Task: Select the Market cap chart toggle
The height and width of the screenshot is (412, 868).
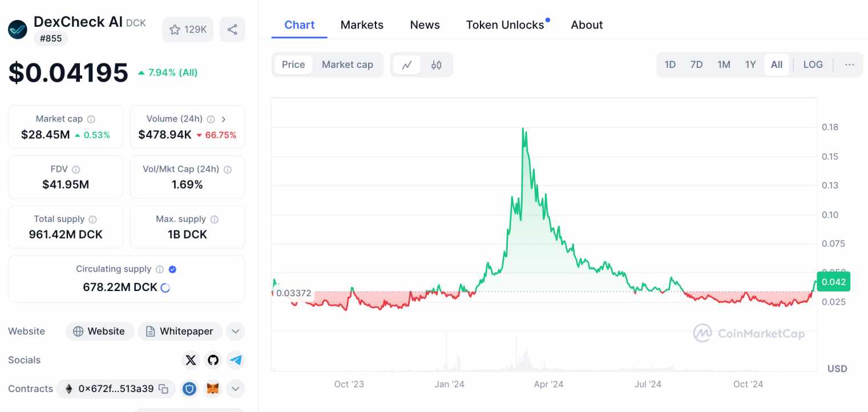Action: pos(348,64)
